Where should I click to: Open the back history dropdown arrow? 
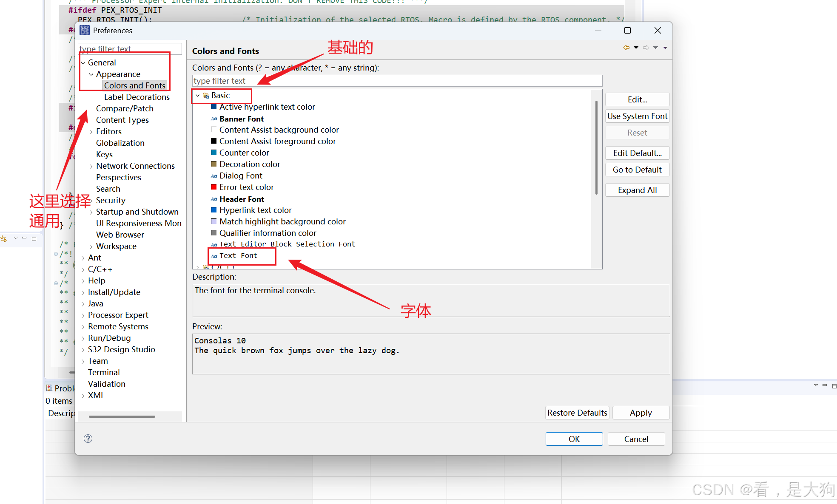636,48
